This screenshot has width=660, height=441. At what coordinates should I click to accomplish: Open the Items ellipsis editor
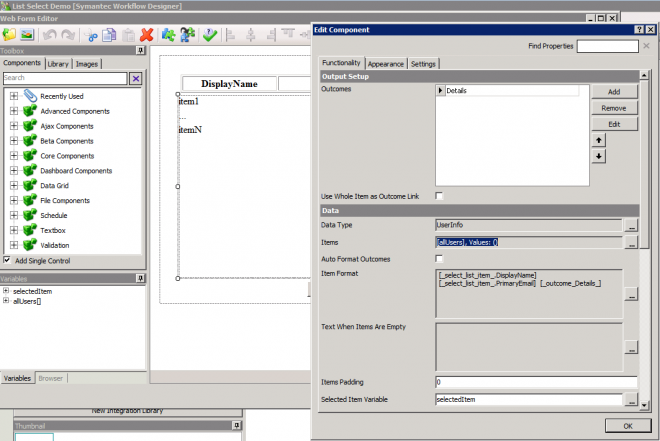click(x=631, y=243)
